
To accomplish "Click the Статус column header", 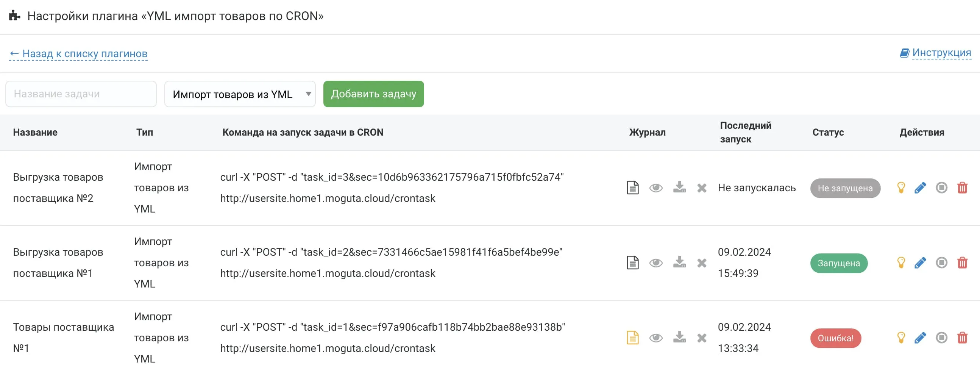I will pos(828,132).
